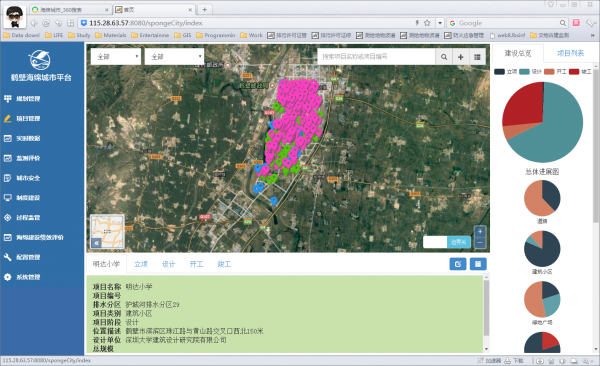Click the project search input field
The height and width of the screenshot is (366, 600).
[x=377, y=57]
